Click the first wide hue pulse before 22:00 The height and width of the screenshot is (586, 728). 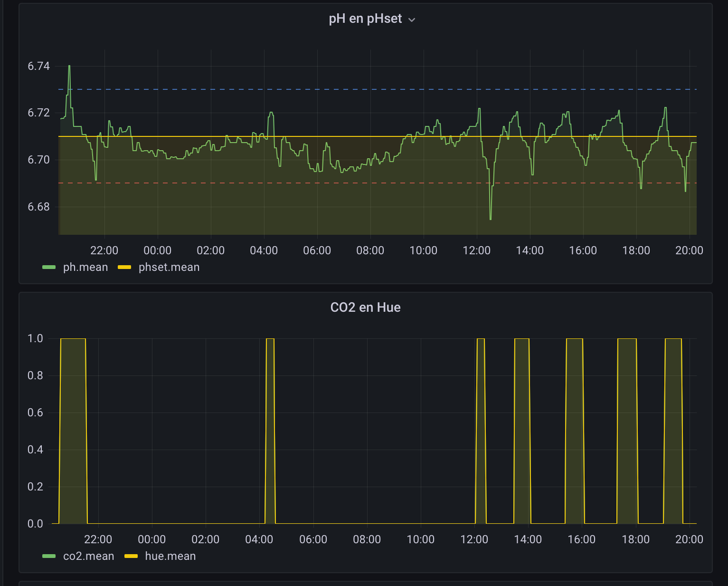tap(73, 428)
